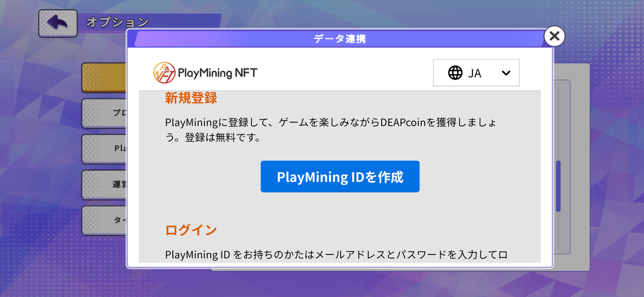The image size is (644, 297).
Task: Expand the language chevron arrow
Action: pyautogui.click(x=506, y=73)
